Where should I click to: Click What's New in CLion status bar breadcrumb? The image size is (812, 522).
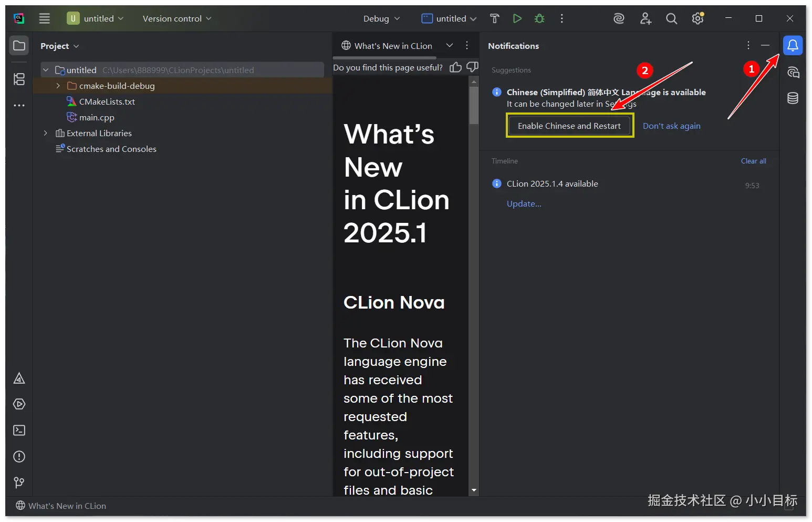(x=61, y=506)
